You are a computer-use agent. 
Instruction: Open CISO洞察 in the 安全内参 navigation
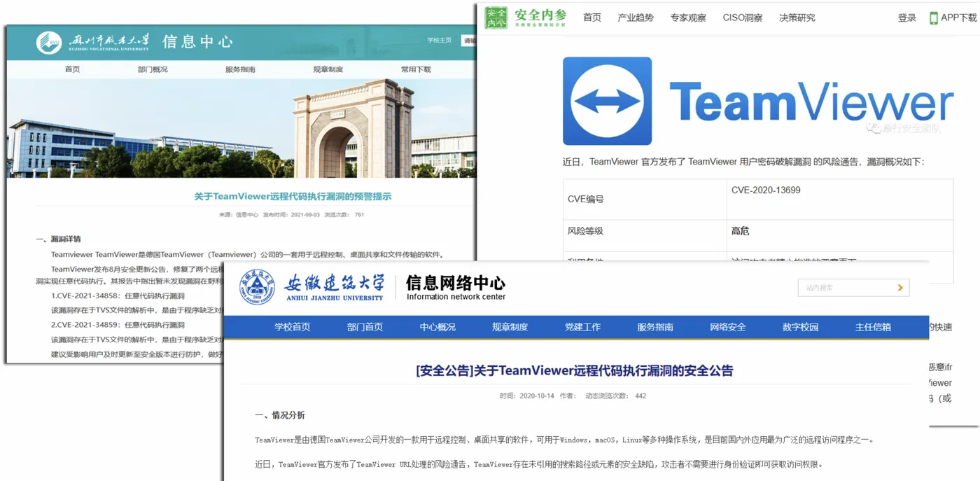pyautogui.click(x=743, y=18)
